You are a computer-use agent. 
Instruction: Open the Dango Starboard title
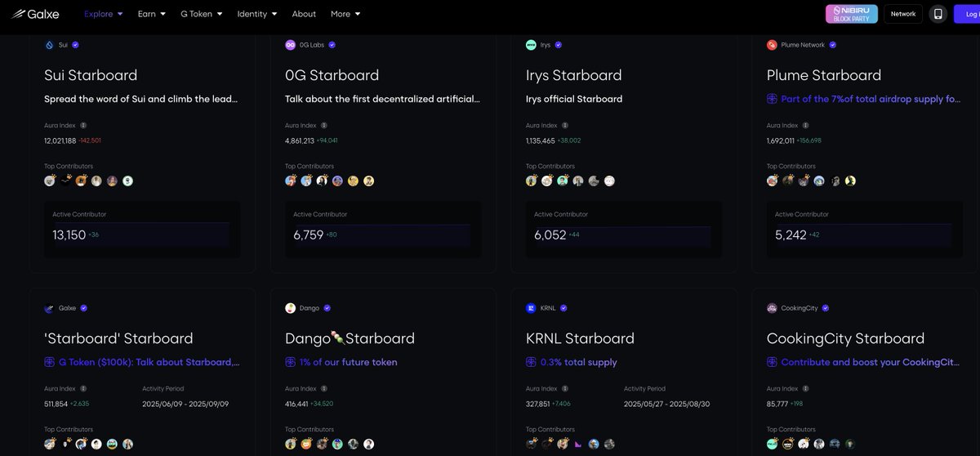[350, 338]
